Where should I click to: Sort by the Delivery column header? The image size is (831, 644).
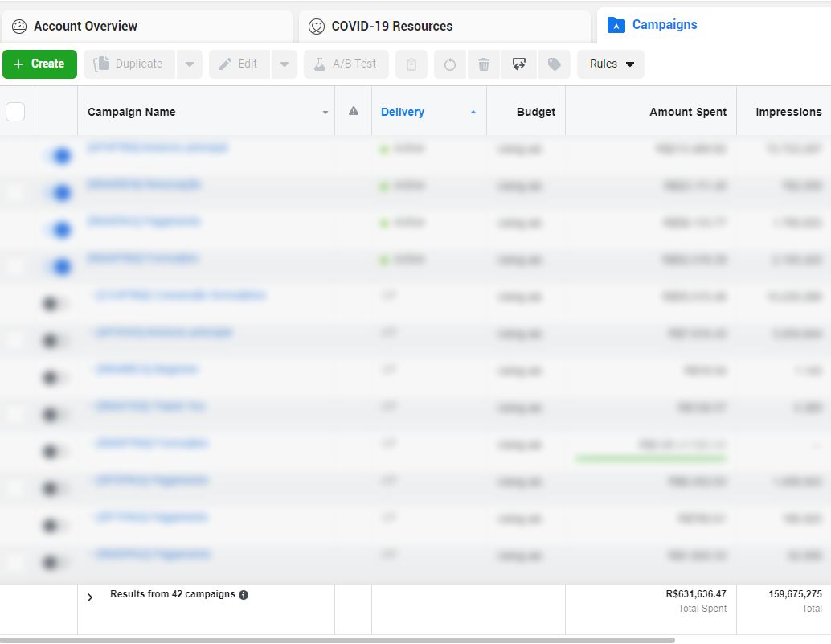403,112
